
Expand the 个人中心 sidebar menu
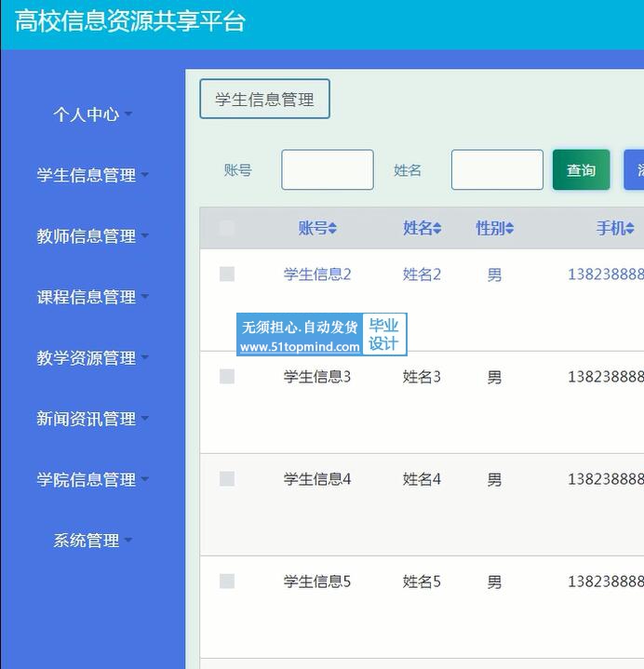click(92, 114)
